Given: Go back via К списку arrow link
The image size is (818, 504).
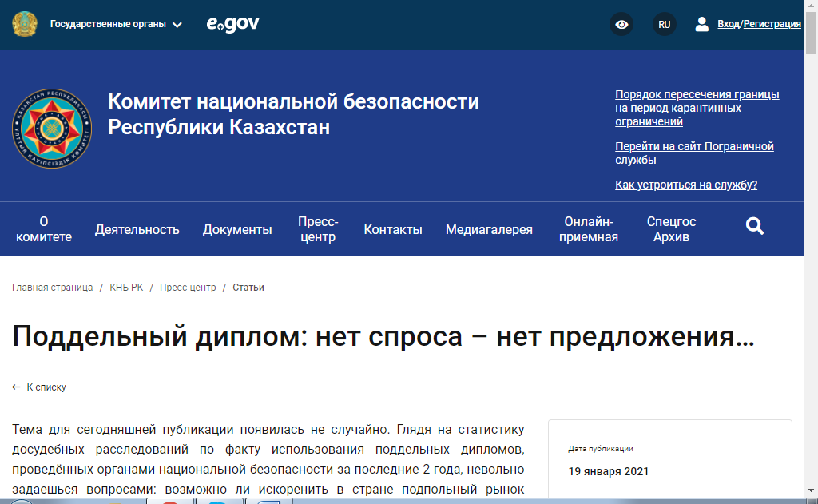Looking at the screenshot, I should click(40, 387).
